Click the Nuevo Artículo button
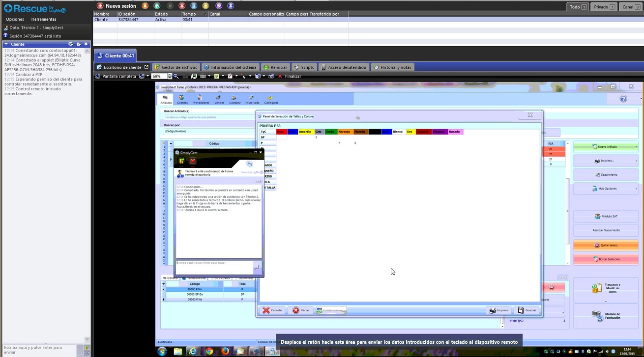 tap(606, 146)
